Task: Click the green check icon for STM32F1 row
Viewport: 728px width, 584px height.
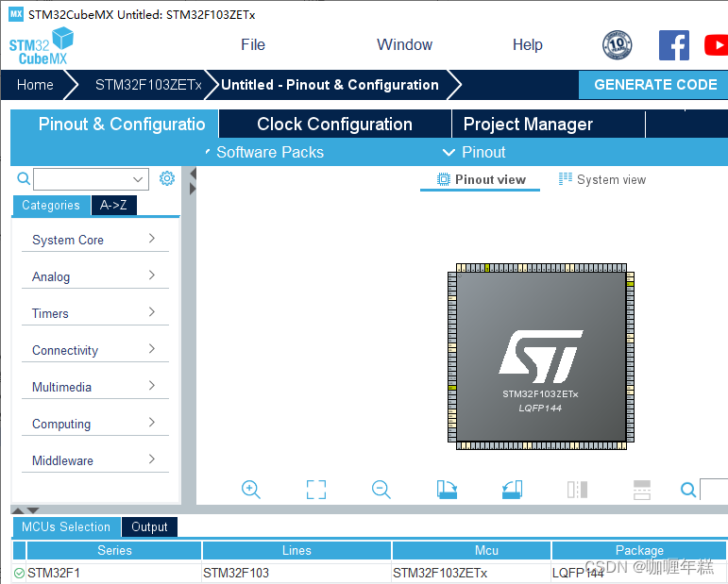Action: pyautogui.click(x=19, y=573)
